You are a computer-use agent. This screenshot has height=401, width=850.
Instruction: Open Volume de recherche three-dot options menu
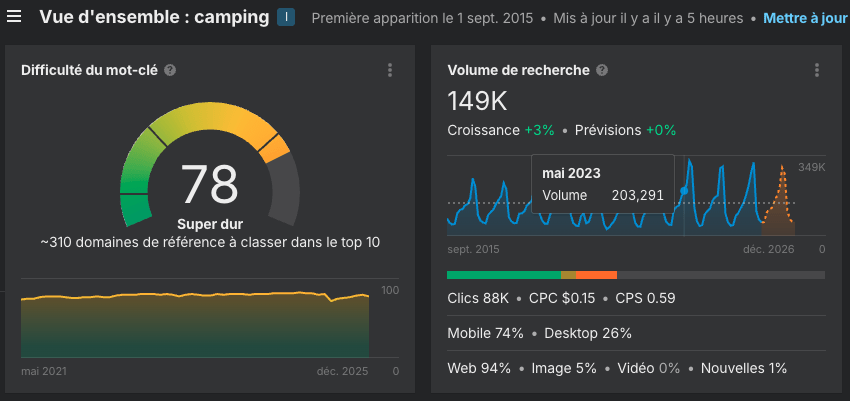coord(817,70)
